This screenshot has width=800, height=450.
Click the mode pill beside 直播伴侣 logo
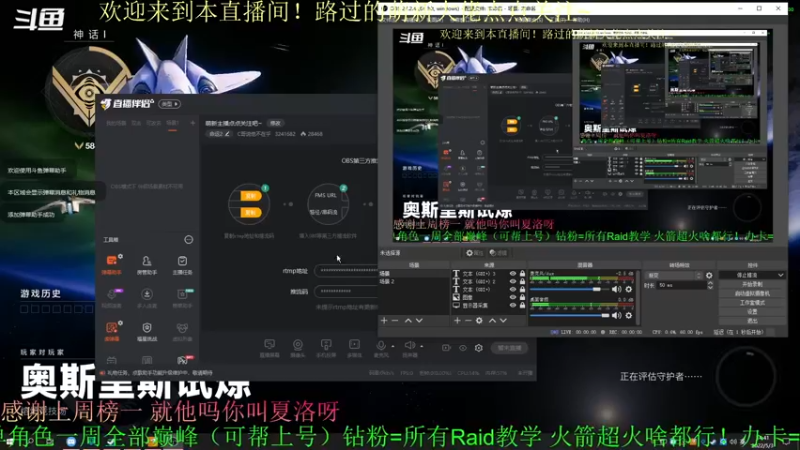(x=170, y=104)
